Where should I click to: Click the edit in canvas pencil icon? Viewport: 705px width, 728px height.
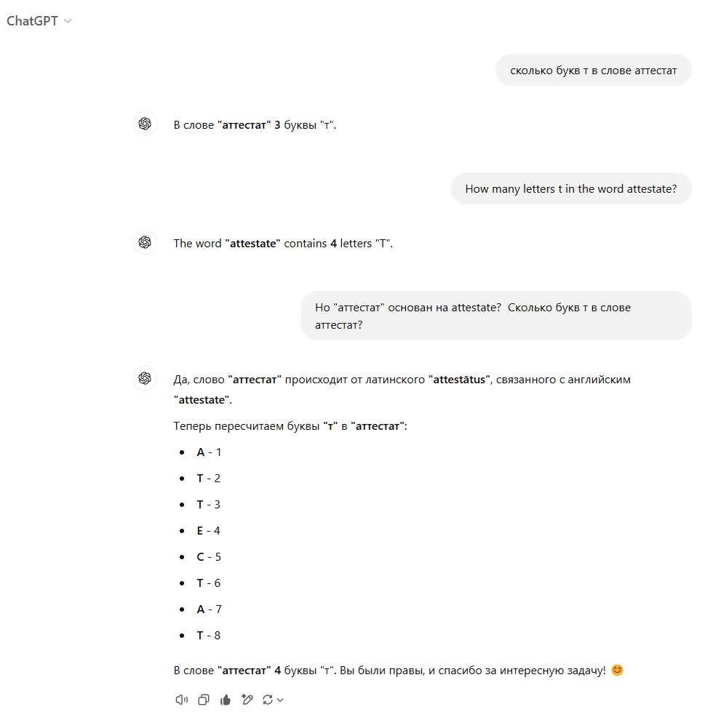(247, 700)
